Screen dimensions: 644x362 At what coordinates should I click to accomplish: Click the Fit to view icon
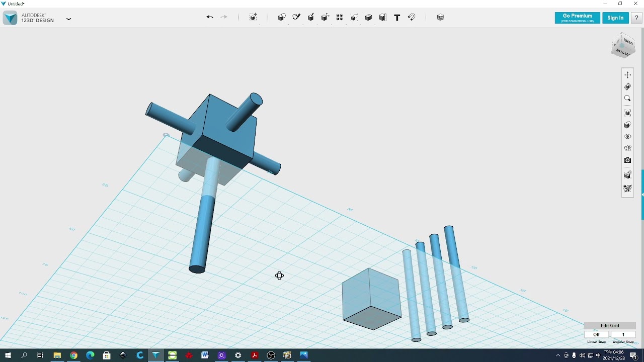627,113
